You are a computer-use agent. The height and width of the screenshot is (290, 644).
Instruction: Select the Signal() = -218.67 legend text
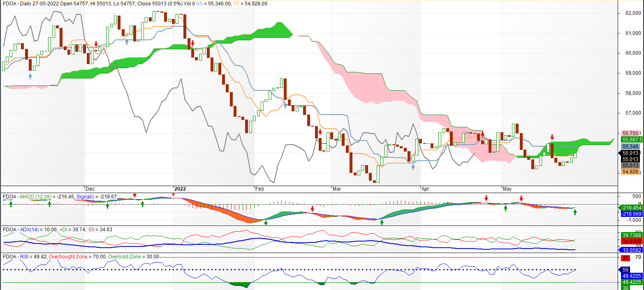96,197
